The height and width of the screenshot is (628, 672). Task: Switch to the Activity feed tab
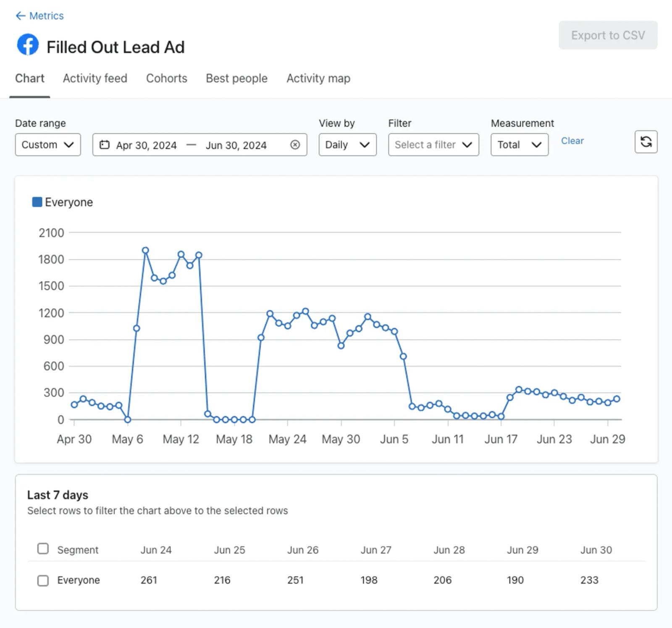coord(95,78)
